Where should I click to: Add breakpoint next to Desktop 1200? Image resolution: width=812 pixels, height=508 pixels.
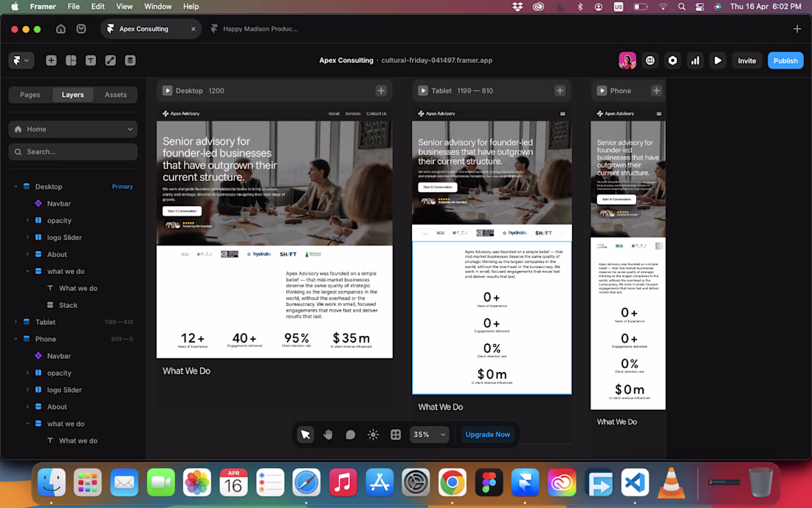pyautogui.click(x=381, y=91)
